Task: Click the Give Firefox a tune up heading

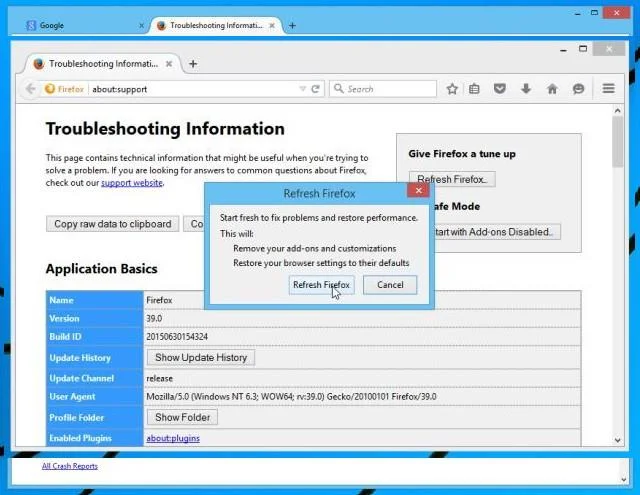Action: [x=462, y=154]
